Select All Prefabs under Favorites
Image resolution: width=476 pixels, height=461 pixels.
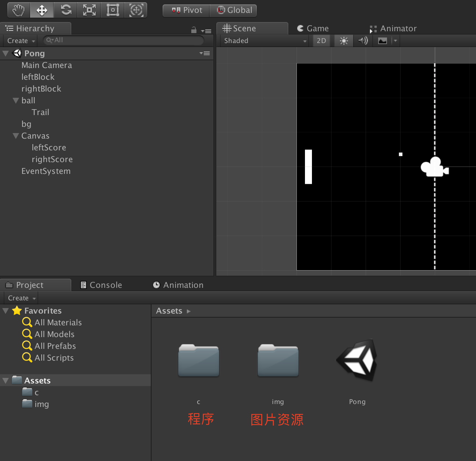(54, 346)
